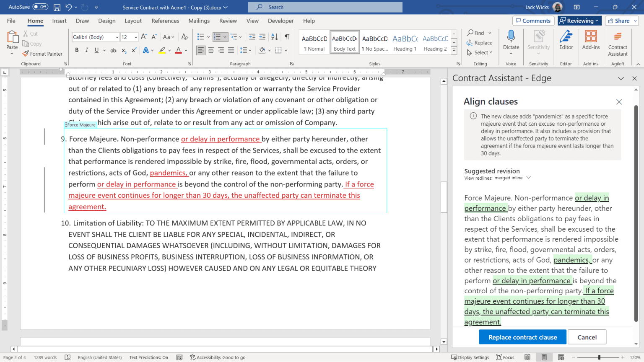The height and width of the screenshot is (362, 644).
Task: Save document using the save icon
Action: pyautogui.click(x=57, y=7)
